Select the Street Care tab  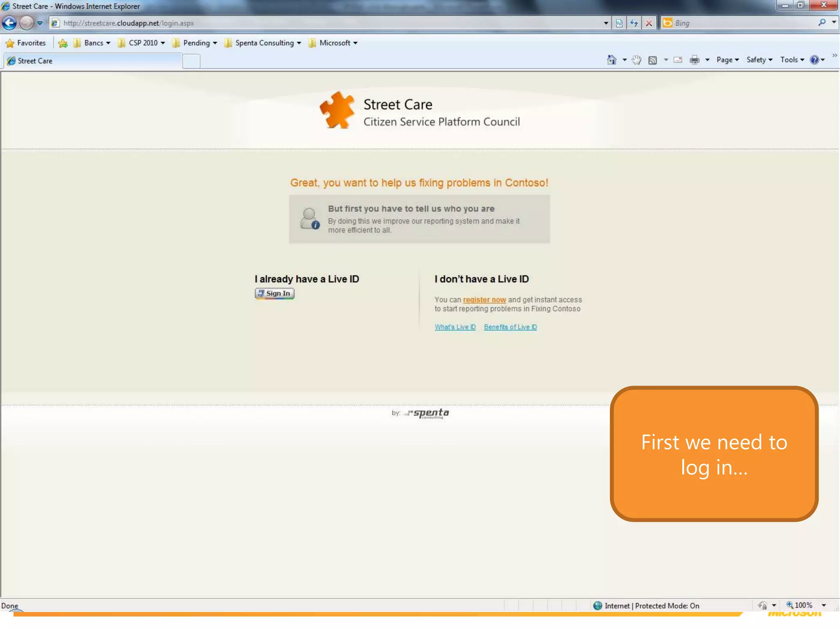92,61
